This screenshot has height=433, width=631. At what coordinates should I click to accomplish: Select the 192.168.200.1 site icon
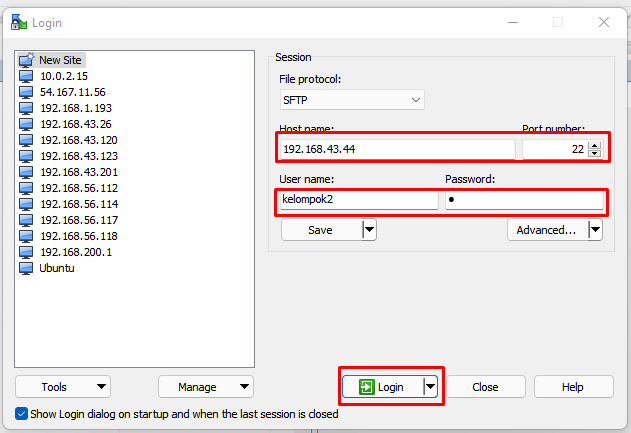coord(26,252)
